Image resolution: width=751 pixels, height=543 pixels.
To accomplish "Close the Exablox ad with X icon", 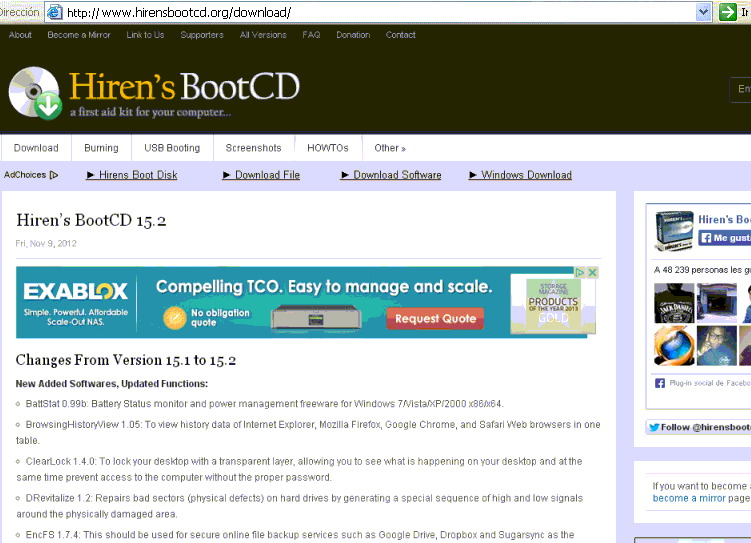I will click(592, 272).
